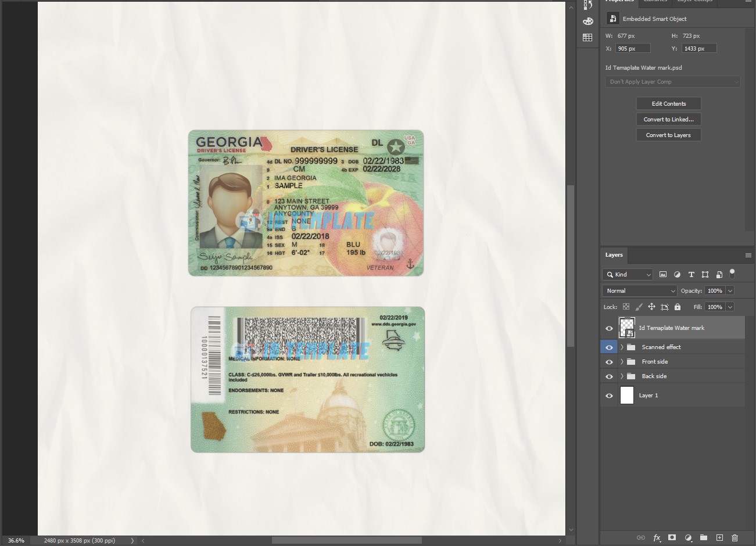The height and width of the screenshot is (546, 756).
Task: Create new fill or adjustment layer
Action: [x=688, y=538]
